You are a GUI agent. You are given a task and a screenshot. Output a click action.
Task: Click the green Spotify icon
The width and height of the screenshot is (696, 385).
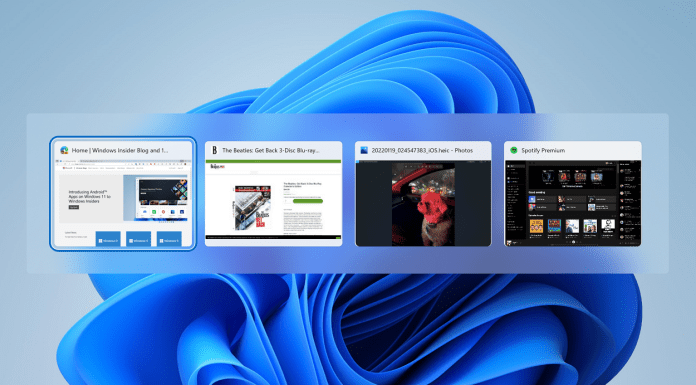point(514,151)
